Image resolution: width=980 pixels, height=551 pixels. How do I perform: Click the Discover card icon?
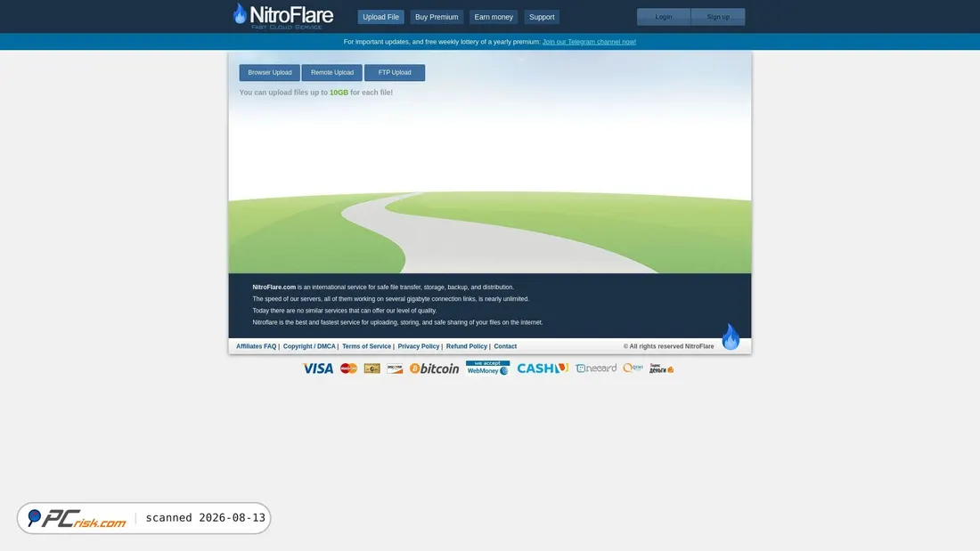click(395, 369)
